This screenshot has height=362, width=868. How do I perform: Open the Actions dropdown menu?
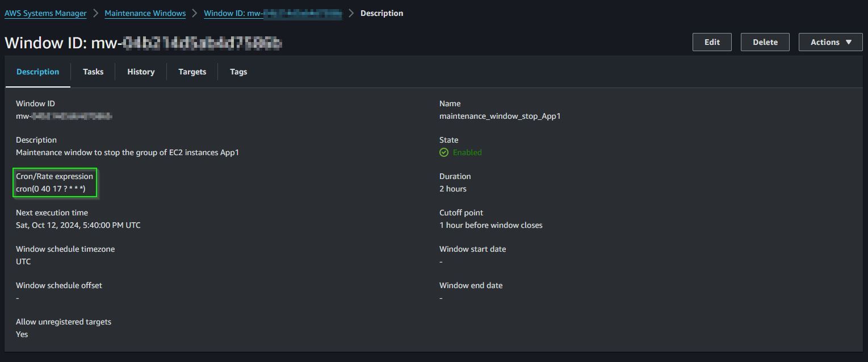[x=831, y=42]
